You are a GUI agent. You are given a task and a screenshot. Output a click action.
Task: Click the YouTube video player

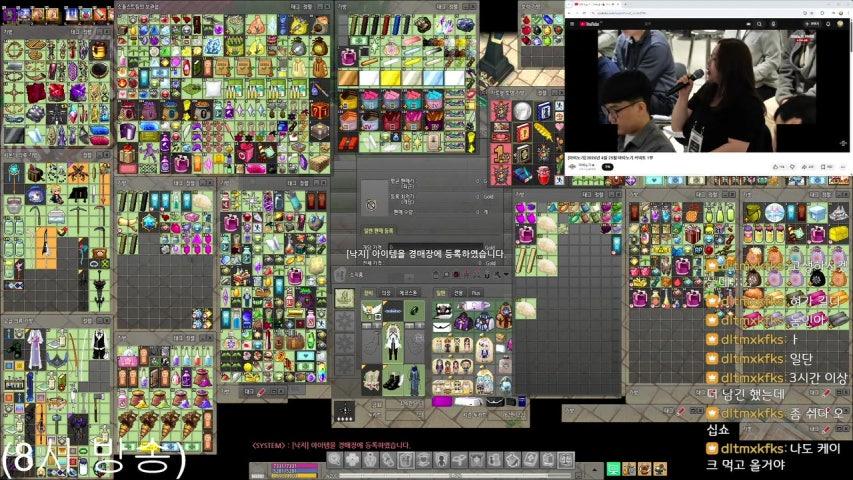tap(707, 90)
